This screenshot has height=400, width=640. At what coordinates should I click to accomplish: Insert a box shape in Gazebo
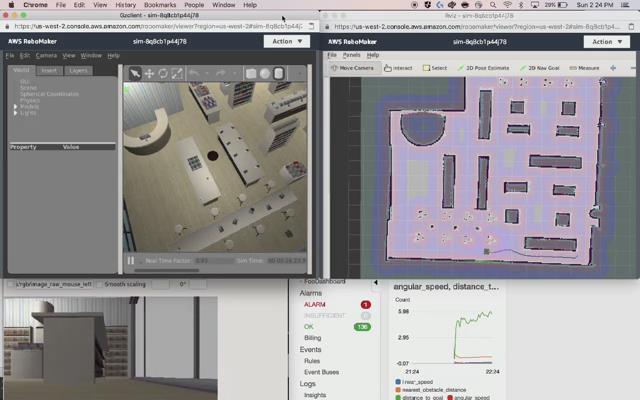[x=252, y=73]
